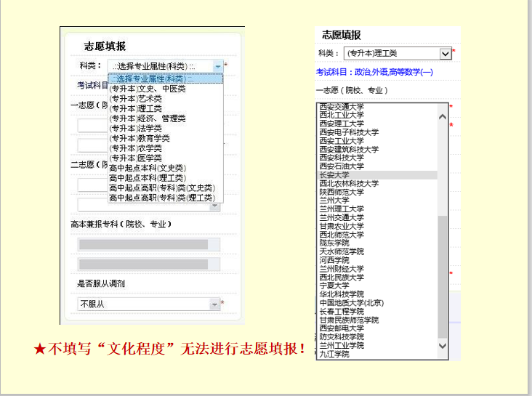Expand the 不服从 adjustment dropdown
532x396 pixels.
click(x=214, y=304)
